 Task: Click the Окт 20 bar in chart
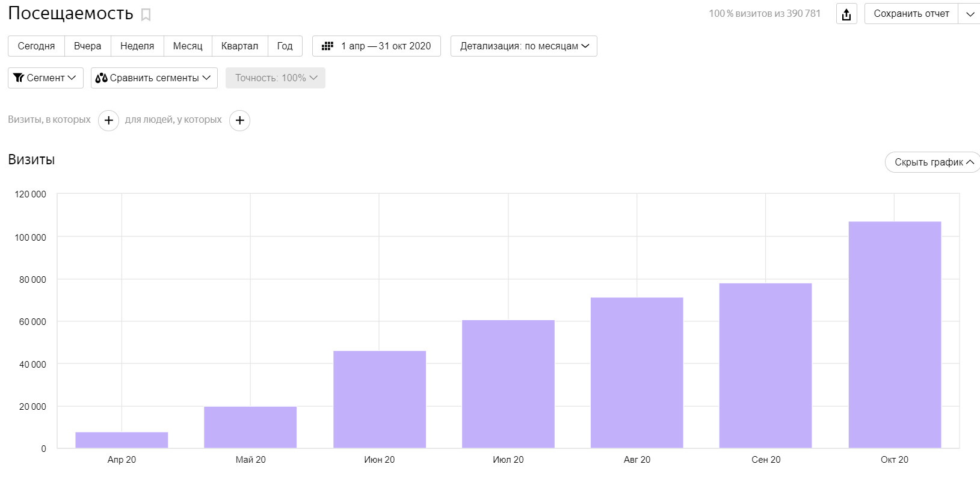tap(894, 335)
